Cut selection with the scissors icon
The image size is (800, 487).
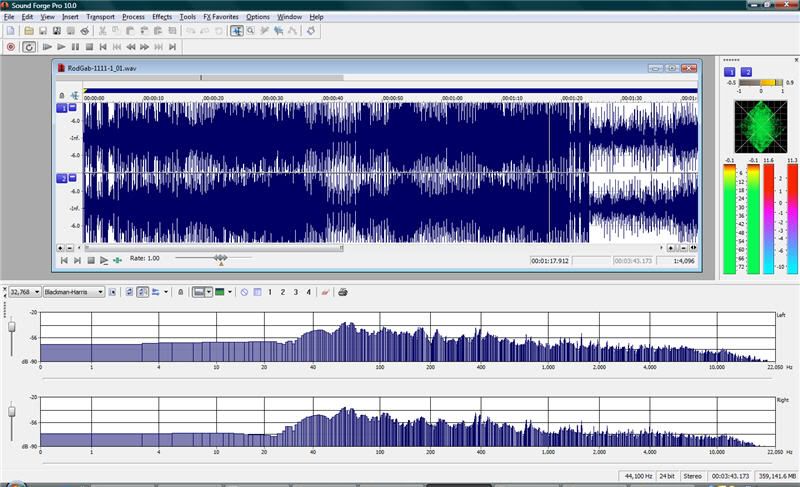(103, 31)
